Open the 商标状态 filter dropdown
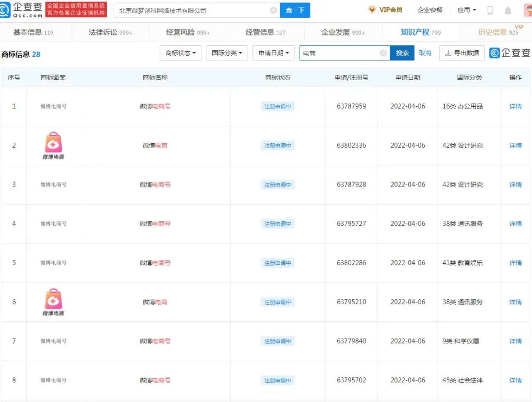The width and height of the screenshot is (532, 402). click(180, 53)
